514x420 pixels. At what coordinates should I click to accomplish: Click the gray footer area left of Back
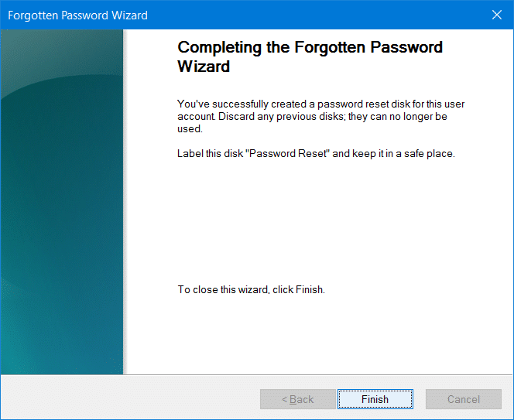tap(132, 399)
